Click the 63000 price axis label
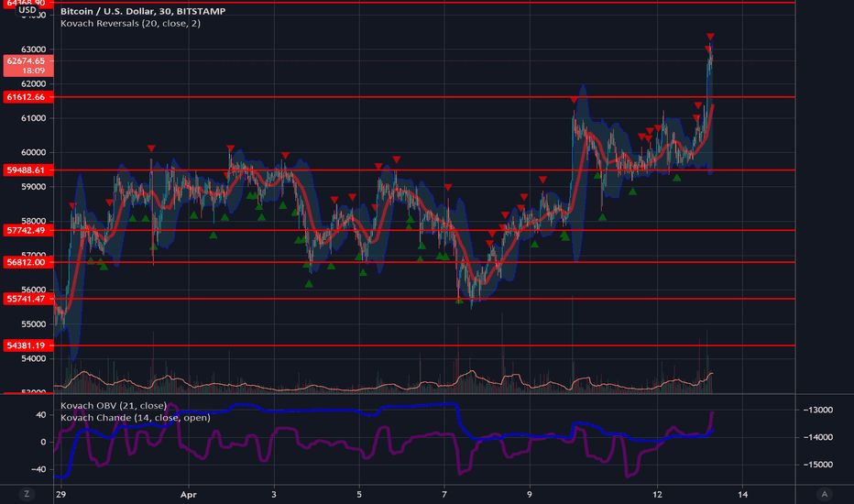854x504 pixels. coord(33,49)
